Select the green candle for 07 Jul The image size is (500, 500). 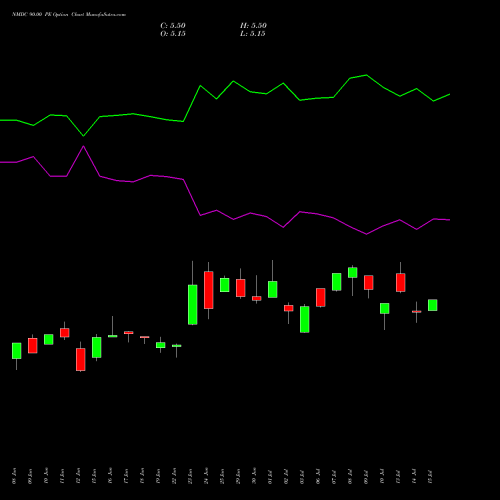(337, 282)
